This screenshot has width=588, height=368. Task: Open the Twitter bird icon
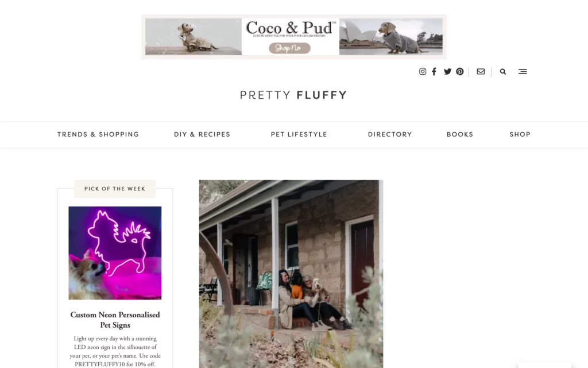pyautogui.click(x=447, y=71)
